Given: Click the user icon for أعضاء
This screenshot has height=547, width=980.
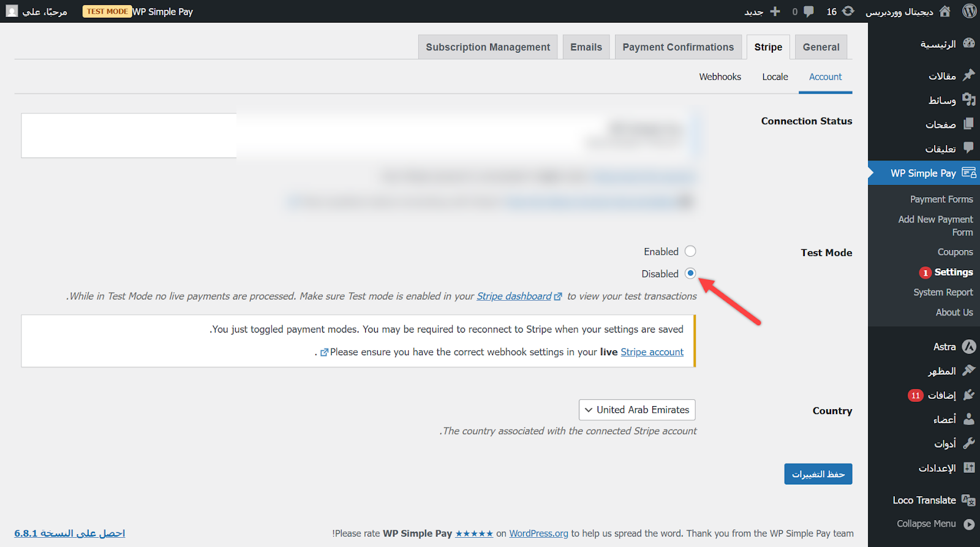Looking at the screenshot, I should point(969,419).
